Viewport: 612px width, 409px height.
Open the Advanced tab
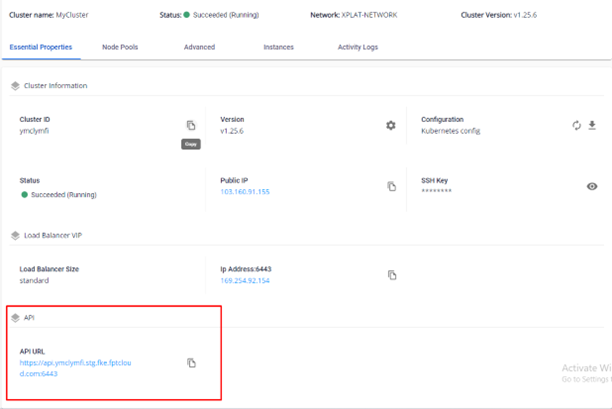point(199,47)
